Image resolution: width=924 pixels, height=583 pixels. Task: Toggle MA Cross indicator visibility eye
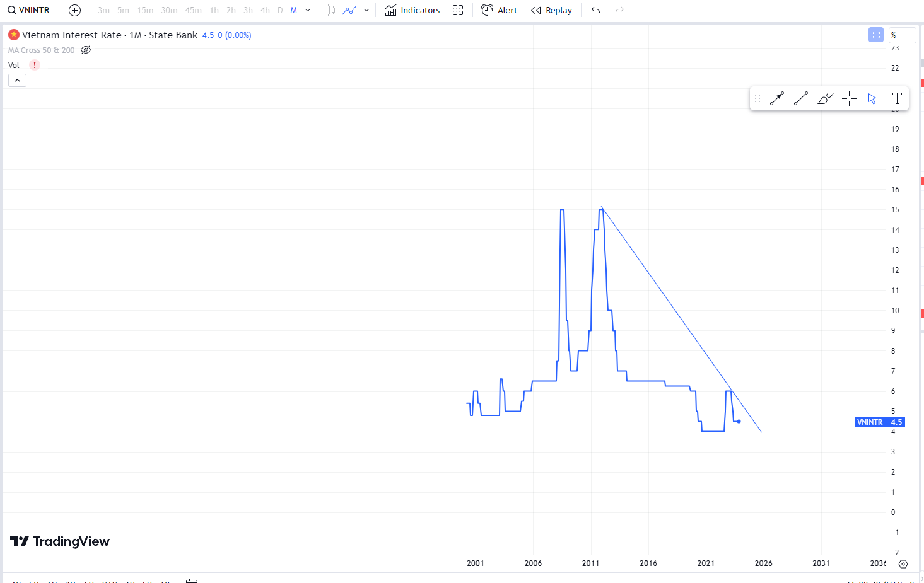tap(86, 50)
